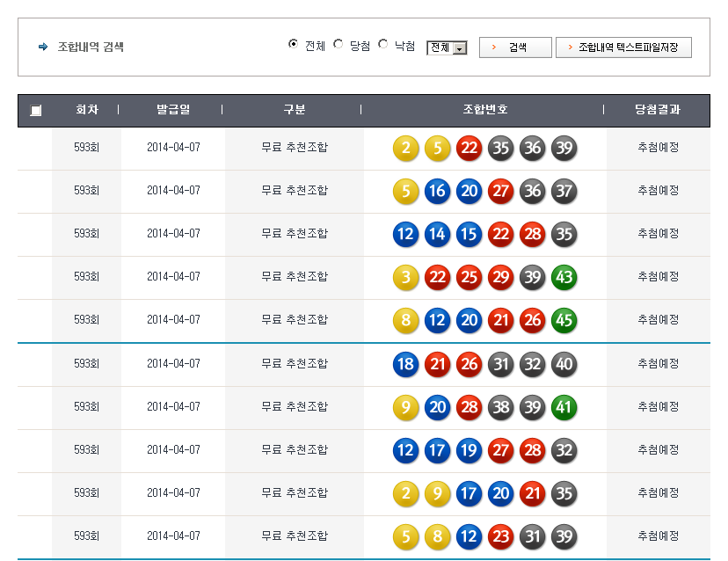Viewport: 728px width, 561px height.
Task: Click the arrow icon beside 조합내역 검색
Action: point(43,47)
